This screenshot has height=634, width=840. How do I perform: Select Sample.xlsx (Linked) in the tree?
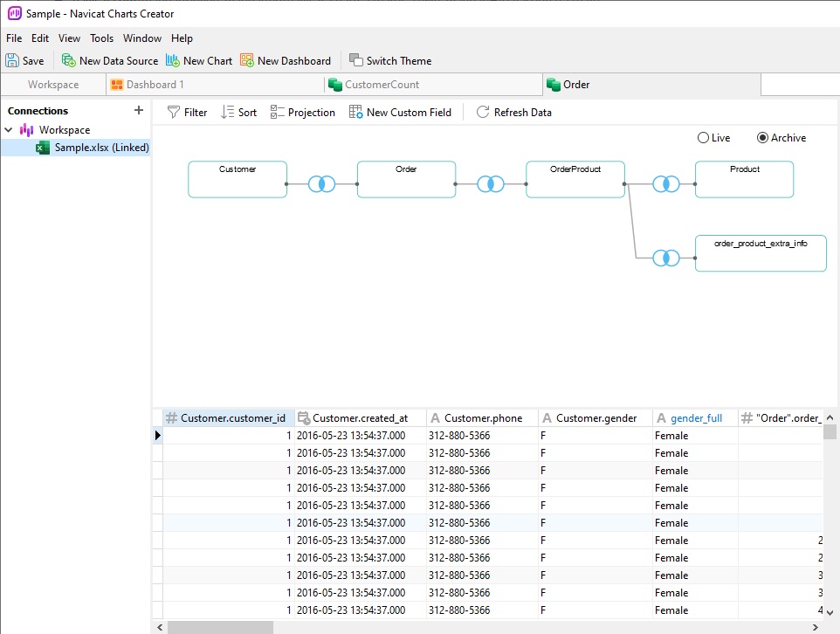tap(76, 148)
